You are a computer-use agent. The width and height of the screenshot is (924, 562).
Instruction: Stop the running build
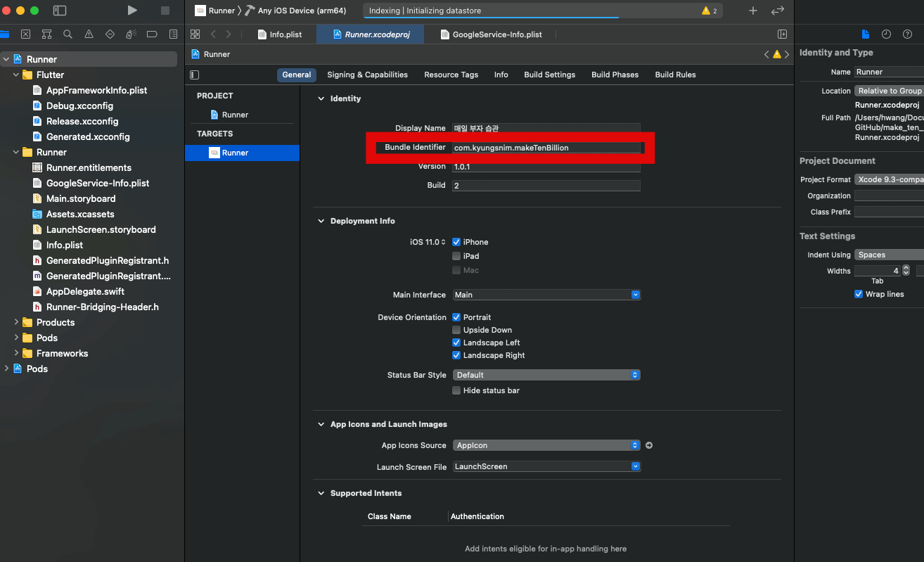[165, 11]
